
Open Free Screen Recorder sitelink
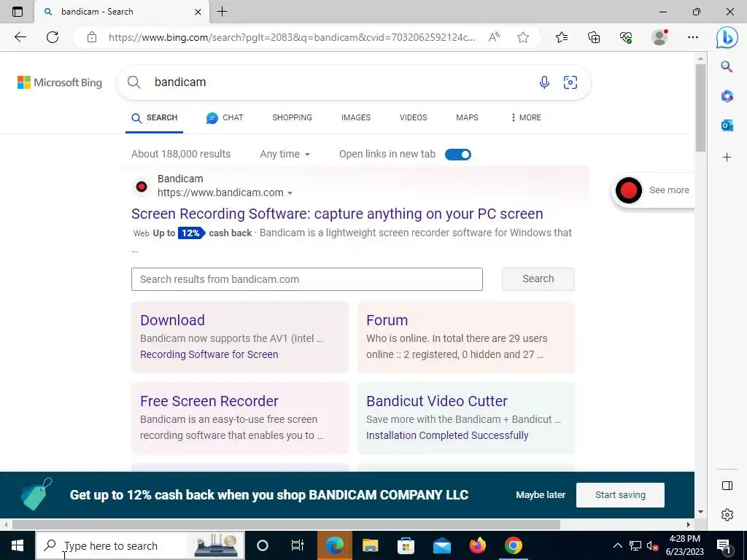tap(209, 401)
